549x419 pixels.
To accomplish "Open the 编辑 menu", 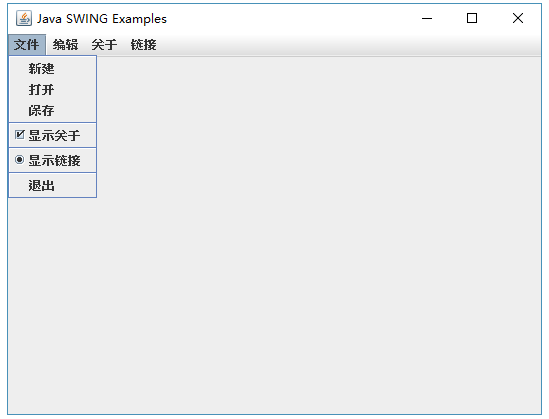I will click(x=65, y=45).
